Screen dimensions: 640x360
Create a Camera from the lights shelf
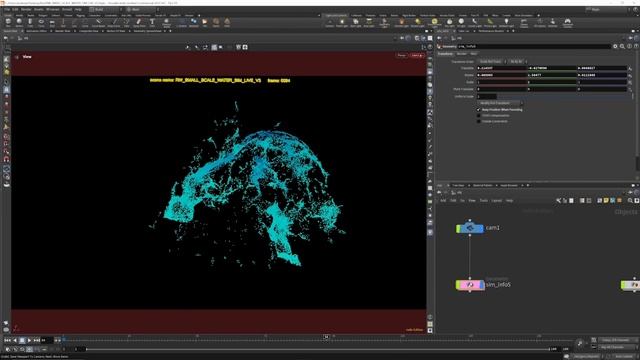(x=329, y=22)
